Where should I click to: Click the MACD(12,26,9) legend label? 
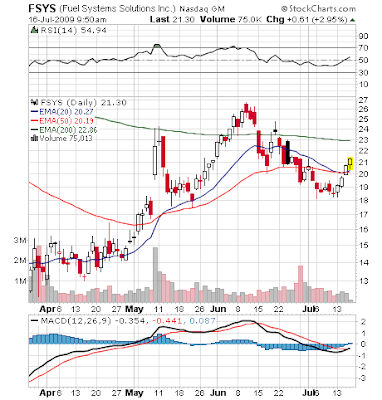tap(76, 321)
